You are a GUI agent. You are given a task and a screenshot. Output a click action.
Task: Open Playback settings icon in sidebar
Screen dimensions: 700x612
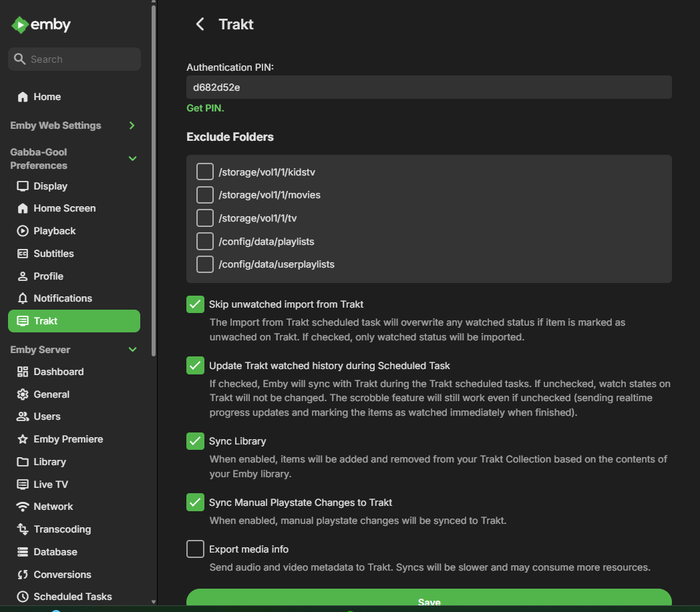pos(23,231)
